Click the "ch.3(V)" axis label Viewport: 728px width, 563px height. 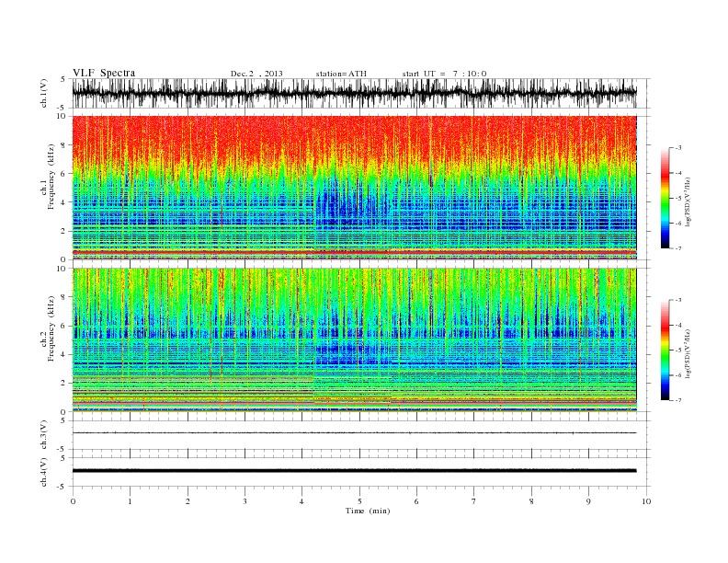44,435
